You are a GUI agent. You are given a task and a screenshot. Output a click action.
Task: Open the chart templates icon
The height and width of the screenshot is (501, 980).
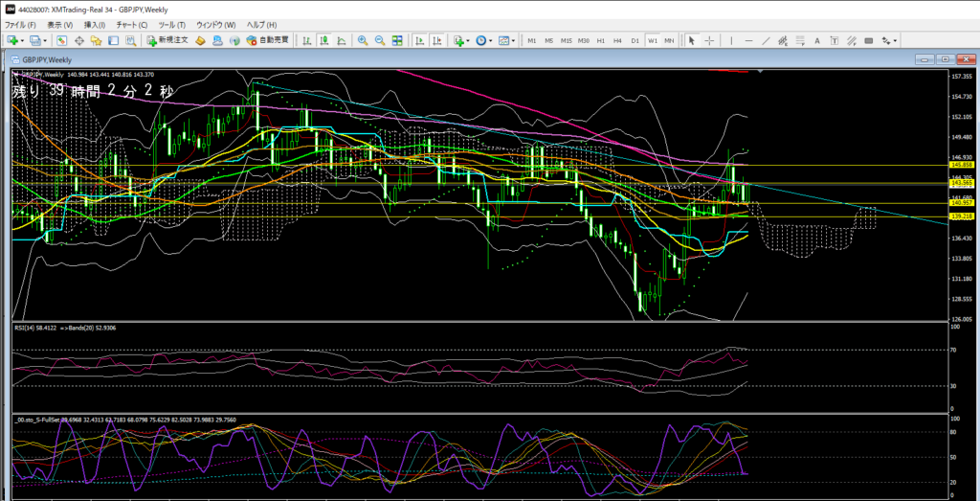(x=503, y=40)
